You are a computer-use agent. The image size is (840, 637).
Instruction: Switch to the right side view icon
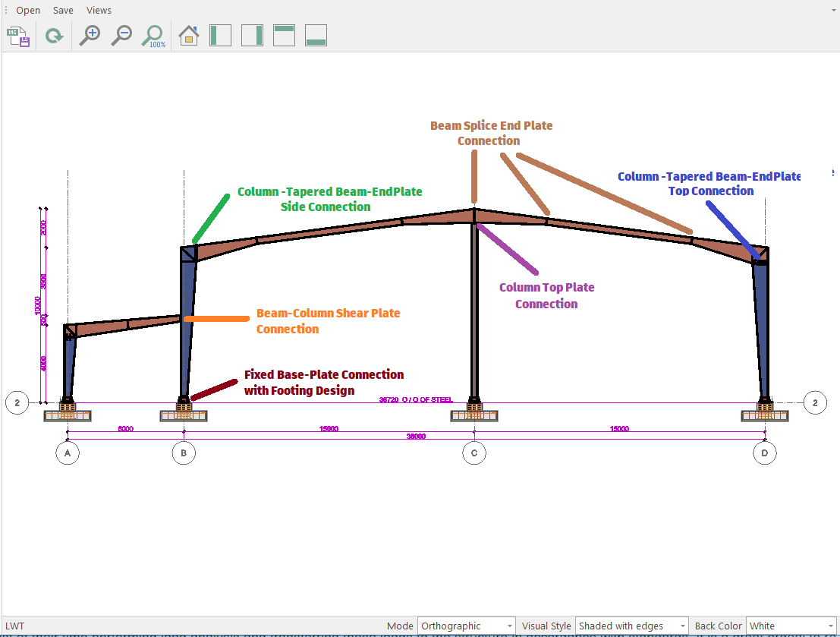[252, 36]
